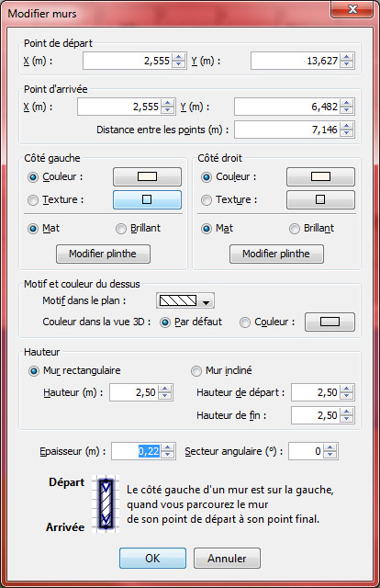Decrease Secteur angulaire with down arrow
The image size is (380, 588).
point(330,455)
